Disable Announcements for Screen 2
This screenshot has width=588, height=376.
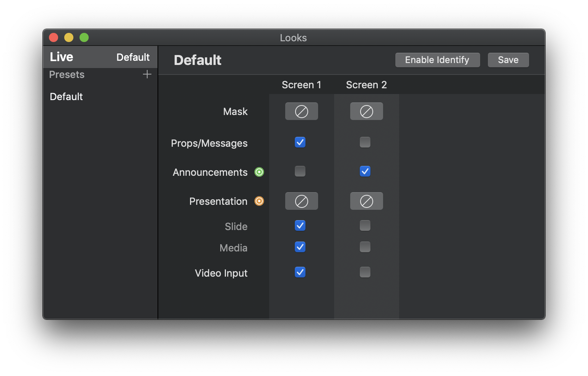pos(365,171)
